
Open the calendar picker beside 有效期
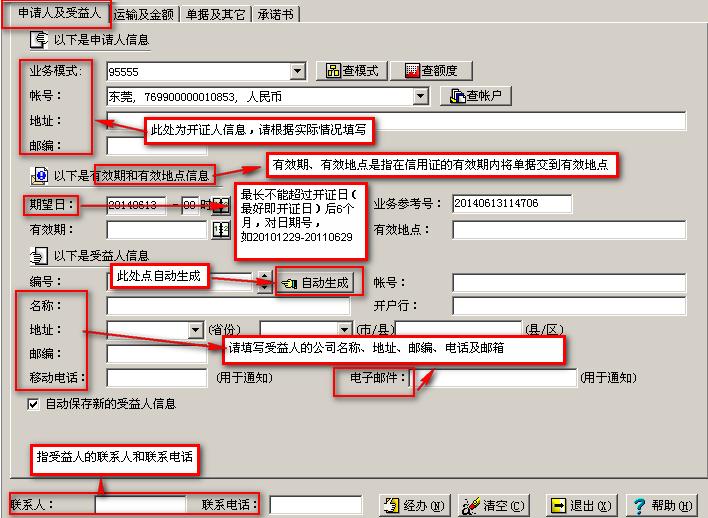pos(221,230)
